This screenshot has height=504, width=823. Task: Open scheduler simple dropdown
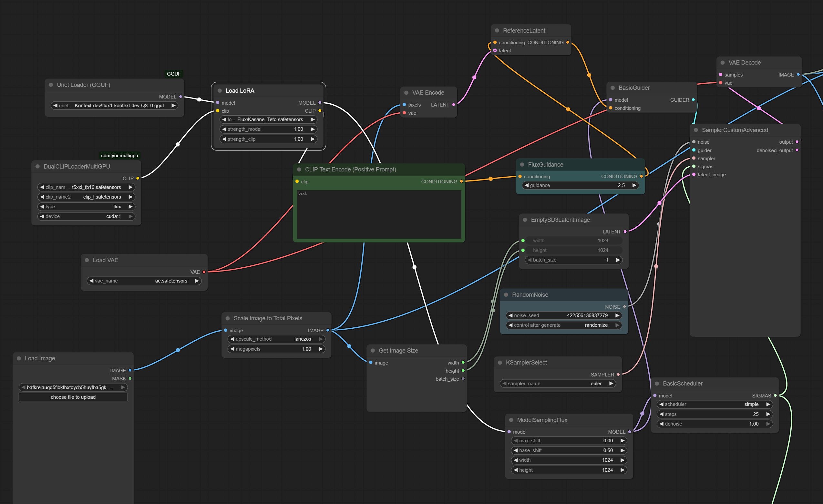pyautogui.click(x=715, y=404)
